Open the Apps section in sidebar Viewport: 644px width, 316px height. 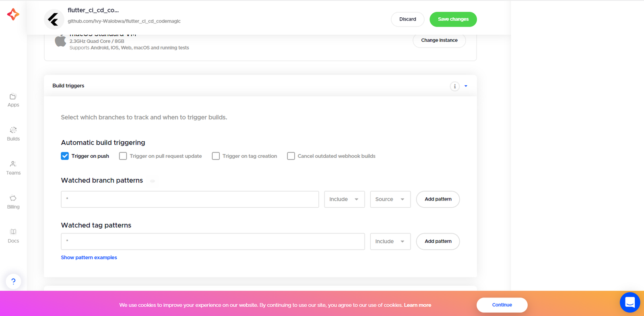13,100
